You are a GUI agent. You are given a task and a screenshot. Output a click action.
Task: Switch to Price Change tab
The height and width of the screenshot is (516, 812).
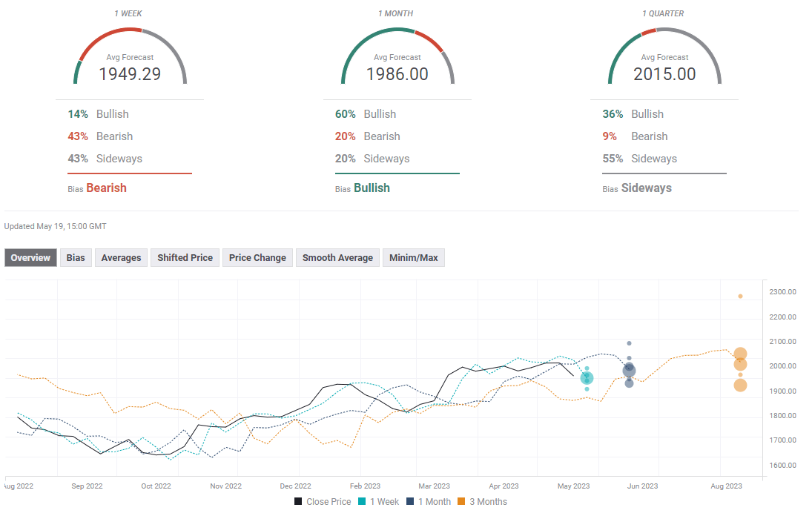click(x=257, y=258)
